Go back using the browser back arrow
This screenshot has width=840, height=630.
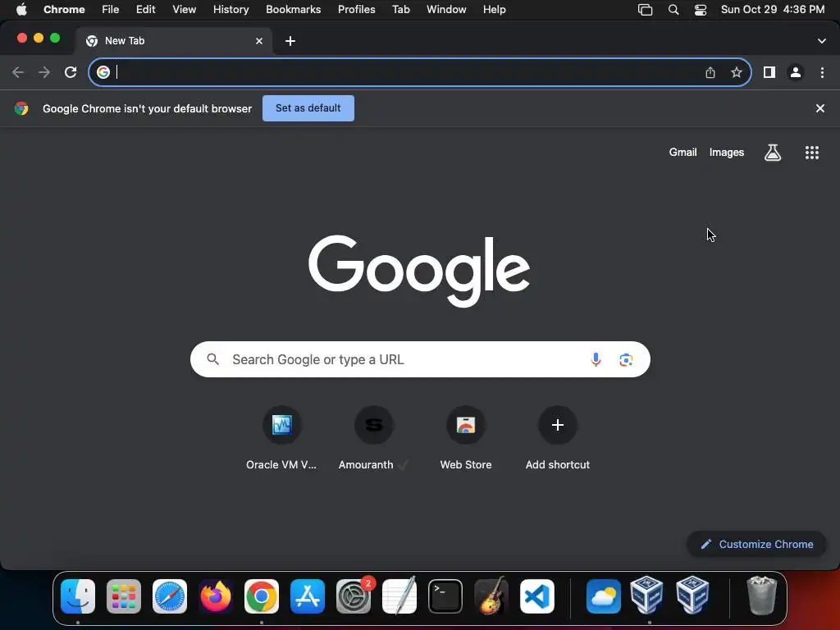tap(18, 72)
